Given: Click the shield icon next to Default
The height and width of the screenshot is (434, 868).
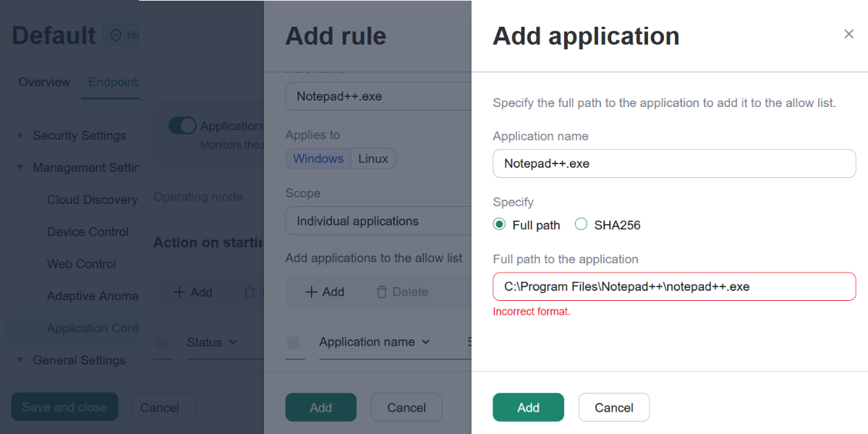Looking at the screenshot, I should (x=116, y=35).
